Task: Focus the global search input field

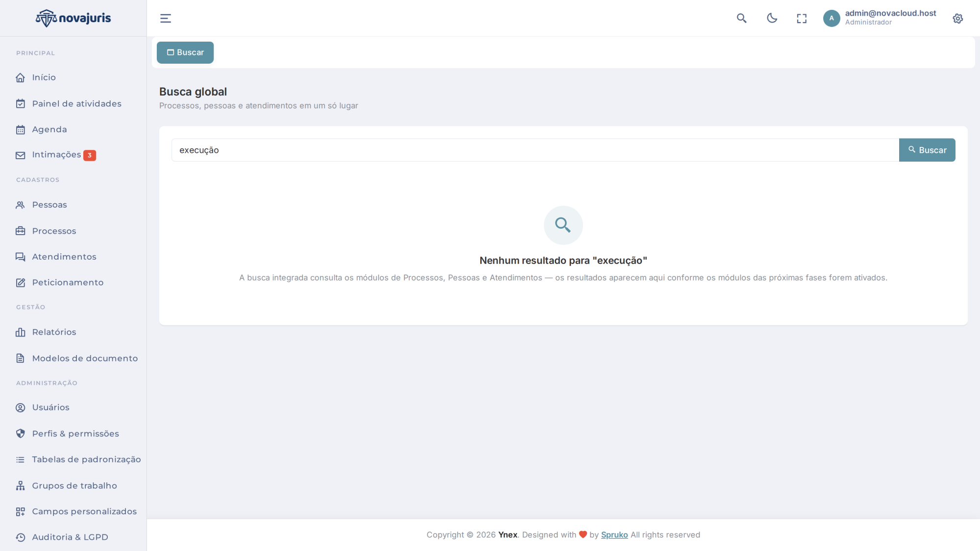Action: click(535, 150)
